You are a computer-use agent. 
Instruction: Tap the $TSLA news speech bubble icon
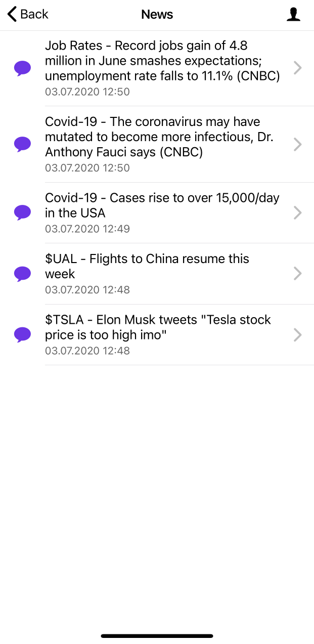[22, 334]
